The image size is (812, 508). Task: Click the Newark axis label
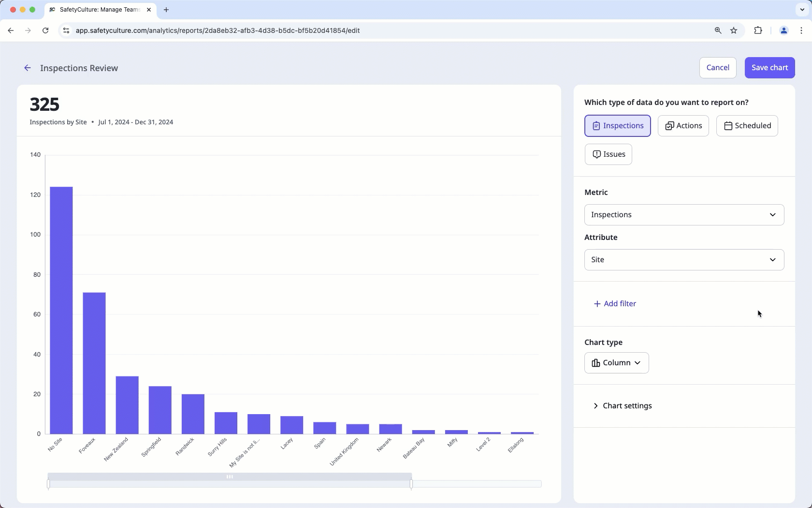384,445
